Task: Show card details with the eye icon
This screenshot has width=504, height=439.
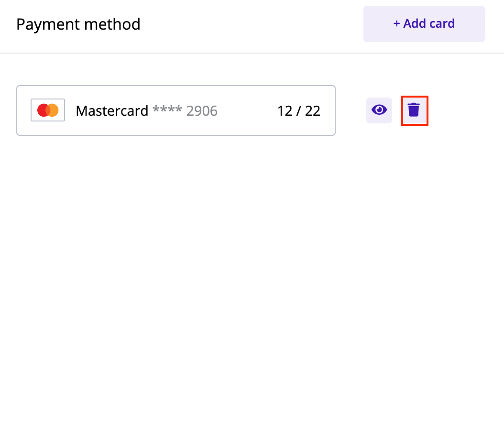Action: [x=379, y=110]
